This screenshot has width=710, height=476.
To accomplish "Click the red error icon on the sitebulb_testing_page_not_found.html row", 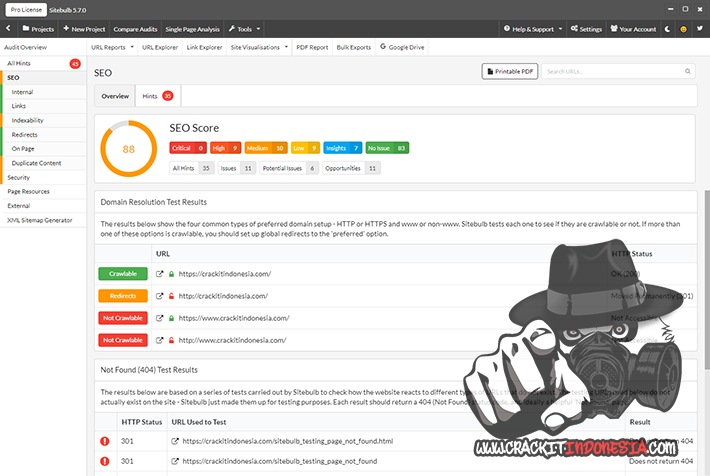I will pos(105,441).
